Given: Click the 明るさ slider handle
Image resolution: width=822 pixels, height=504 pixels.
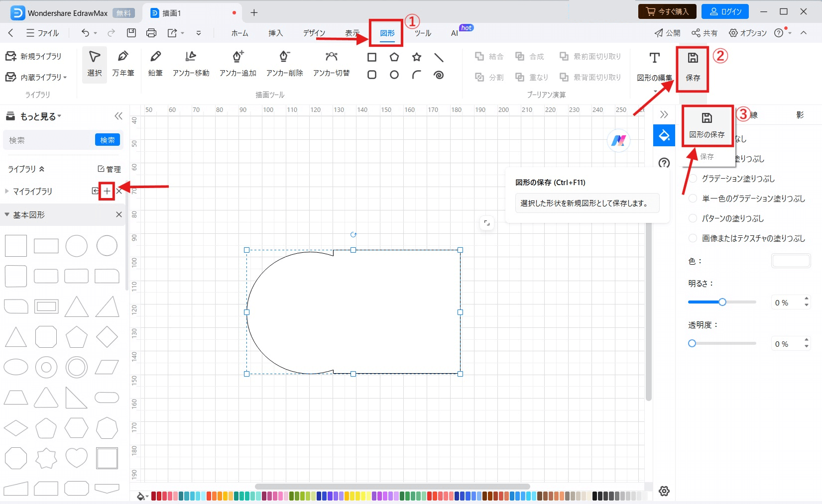Looking at the screenshot, I should point(722,302).
